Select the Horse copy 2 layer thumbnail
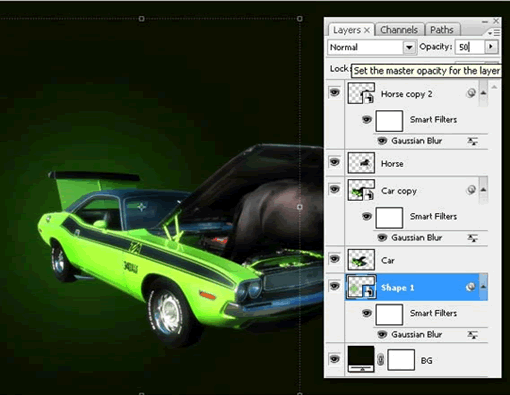 pos(361,93)
